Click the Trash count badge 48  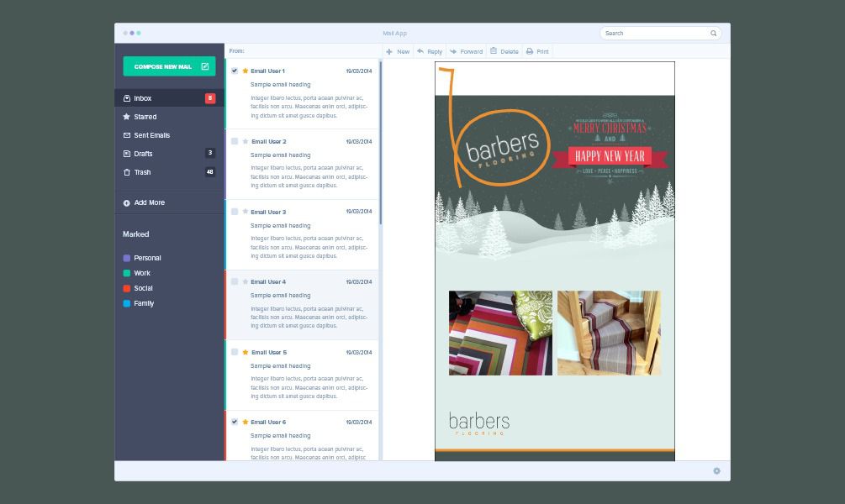(210, 171)
